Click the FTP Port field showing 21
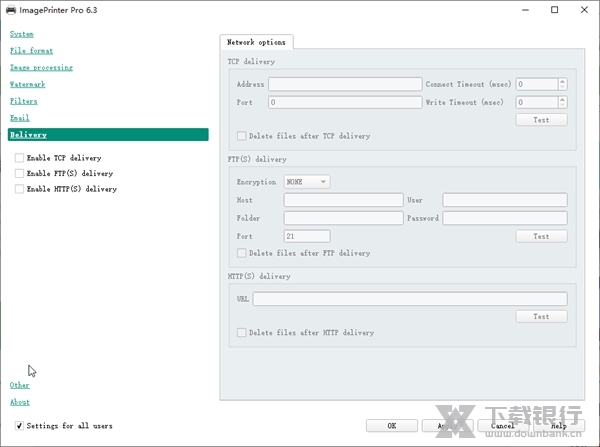Screen dimensions: 600x447 click(x=307, y=236)
